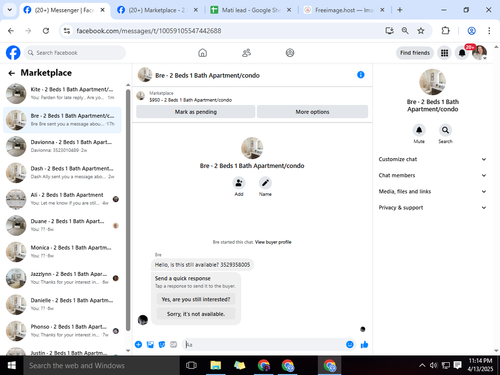Image resolution: width=500 pixels, height=375 pixels.
Task: Open File Explorer from taskbar
Action: coord(216,365)
